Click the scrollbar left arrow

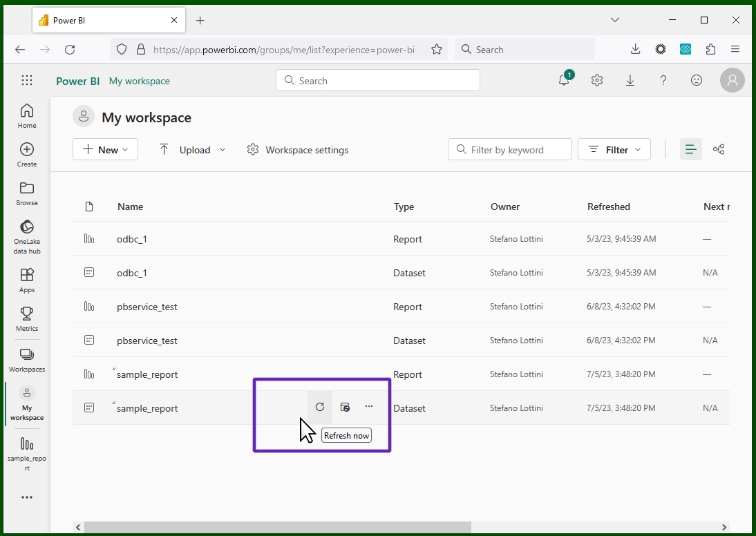coord(78,527)
